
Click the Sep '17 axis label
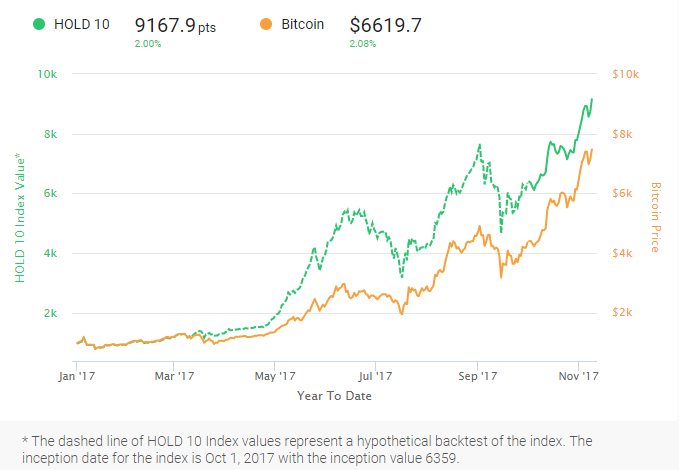tap(478, 376)
